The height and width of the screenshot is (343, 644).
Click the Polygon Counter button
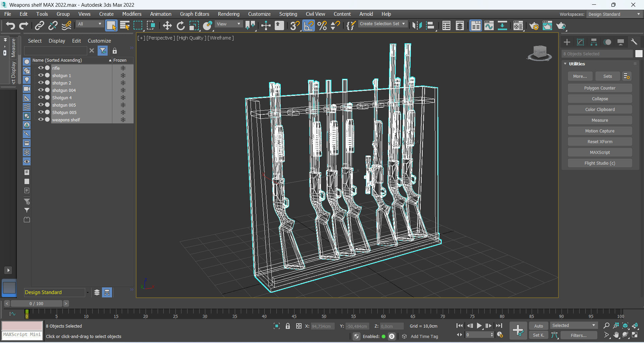click(x=600, y=88)
